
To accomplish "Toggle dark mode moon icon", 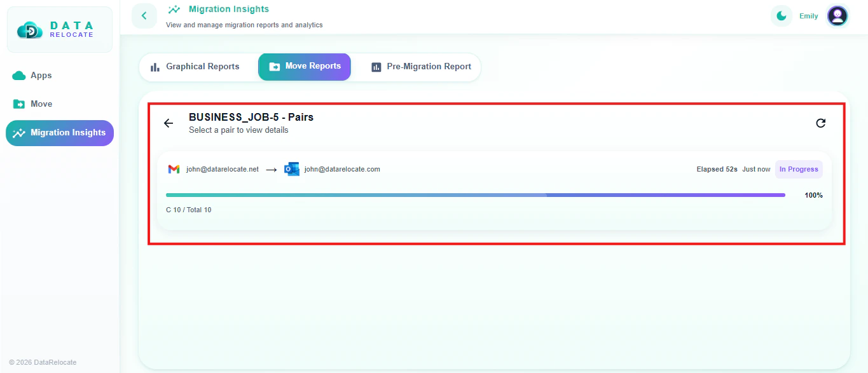I will (782, 16).
